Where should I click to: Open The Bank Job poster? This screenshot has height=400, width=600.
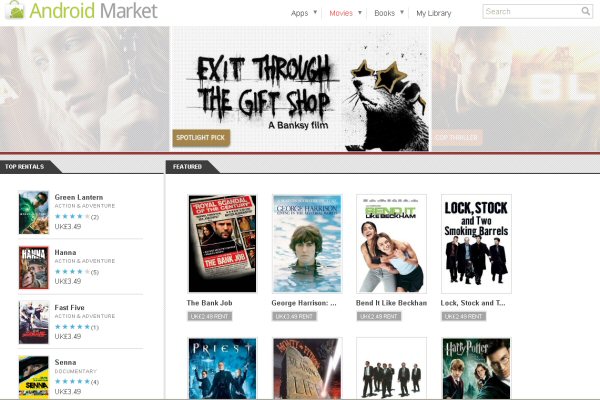click(222, 244)
